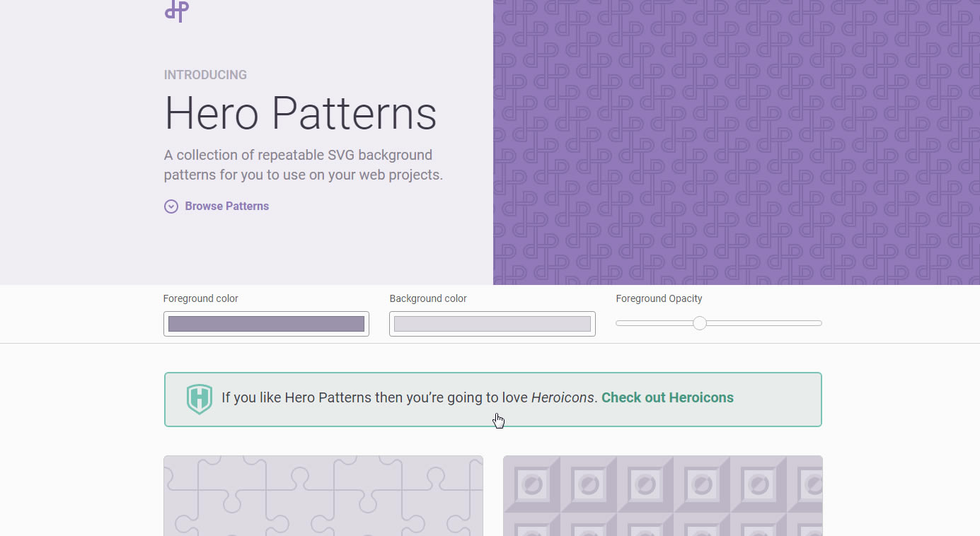Click the Foreground Opacity slider handle
980x536 pixels.
coord(700,323)
